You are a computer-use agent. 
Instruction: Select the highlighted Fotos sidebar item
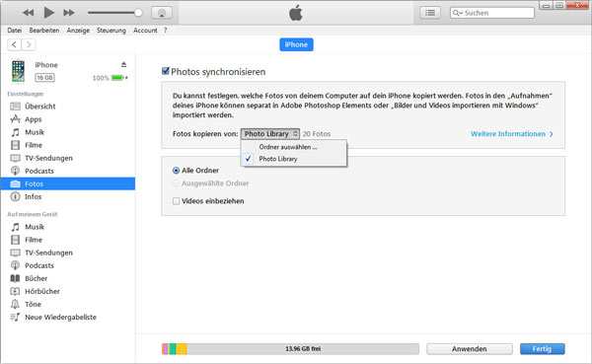[68, 183]
